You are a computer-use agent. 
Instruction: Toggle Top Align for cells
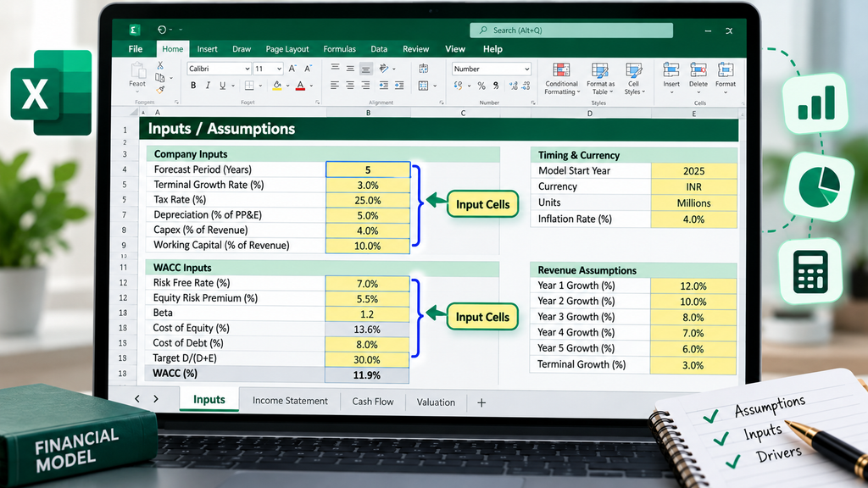tap(335, 68)
